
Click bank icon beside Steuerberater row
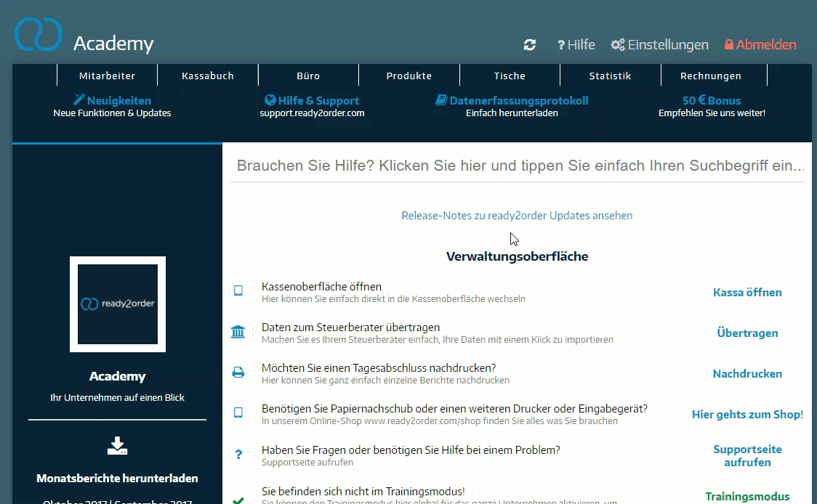pos(238,331)
